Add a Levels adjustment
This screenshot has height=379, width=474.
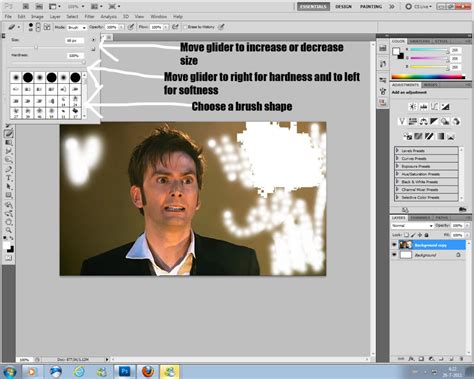(423, 107)
